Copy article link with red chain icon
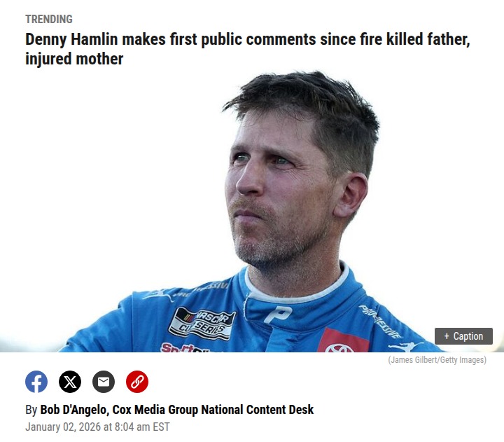The height and width of the screenshot is (442, 504). point(137,382)
